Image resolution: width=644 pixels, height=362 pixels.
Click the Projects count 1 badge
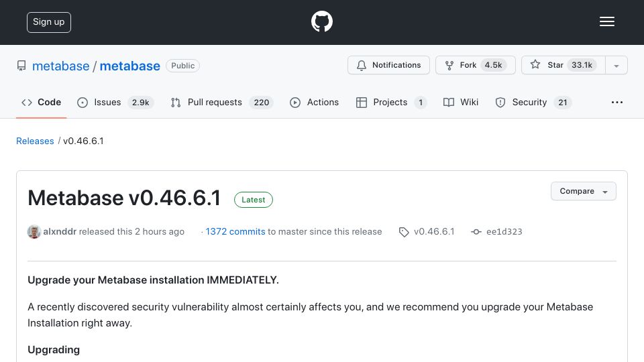(x=421, y=103)
